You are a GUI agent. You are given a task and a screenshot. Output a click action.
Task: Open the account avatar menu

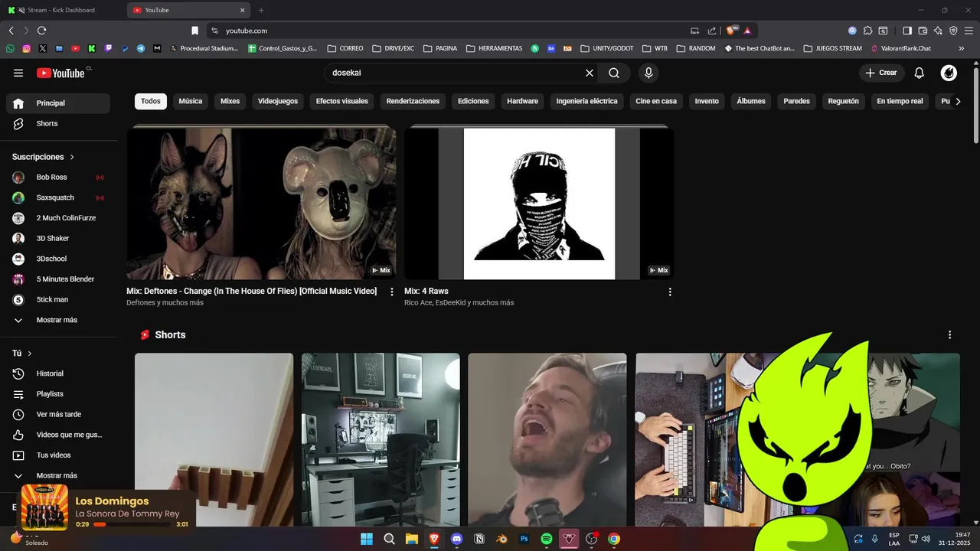tap(949, 73)
